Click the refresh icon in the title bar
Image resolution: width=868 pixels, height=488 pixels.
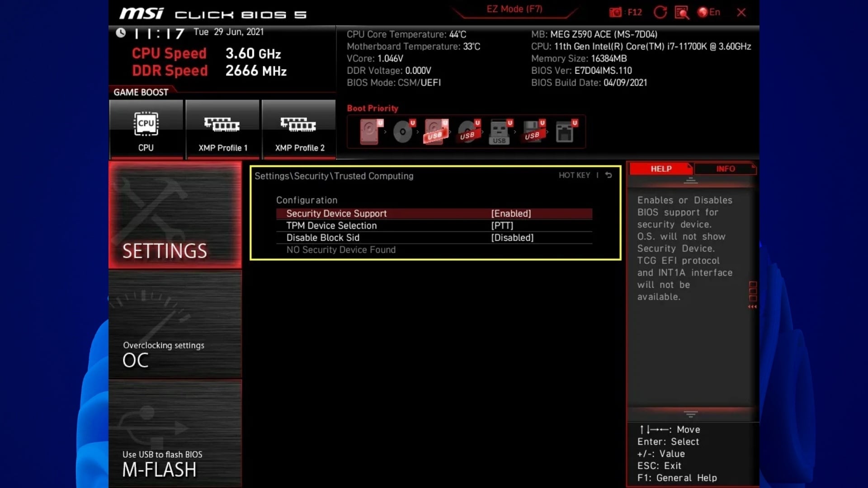pos(660,12)
